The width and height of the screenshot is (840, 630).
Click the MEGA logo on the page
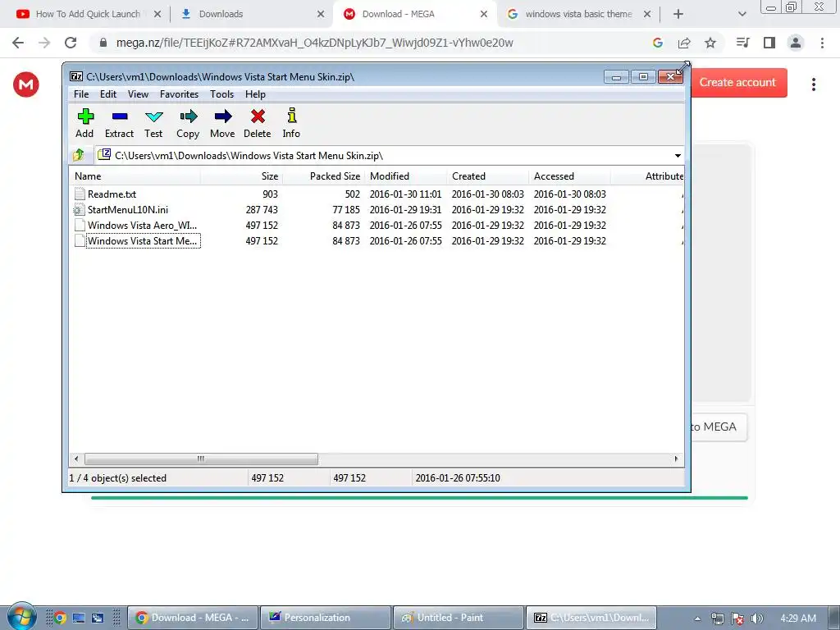click(x=25, y=84)
